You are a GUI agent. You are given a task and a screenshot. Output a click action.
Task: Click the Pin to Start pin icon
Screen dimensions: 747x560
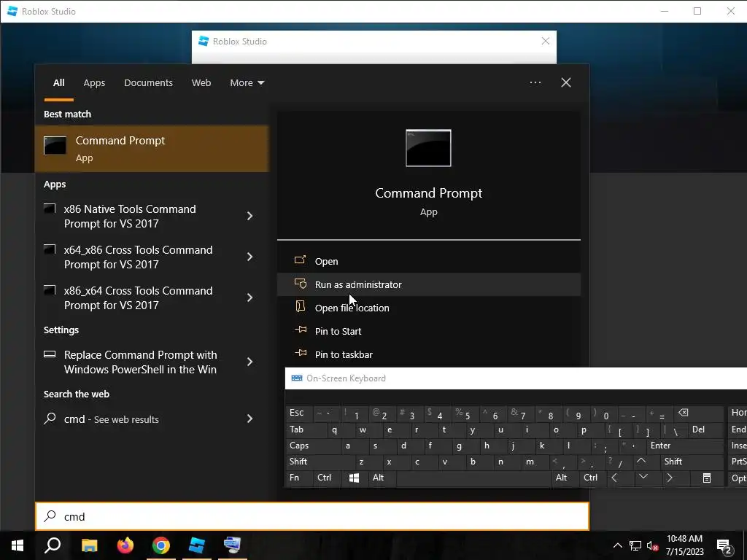pyautogui.click(x=301, y=330)
